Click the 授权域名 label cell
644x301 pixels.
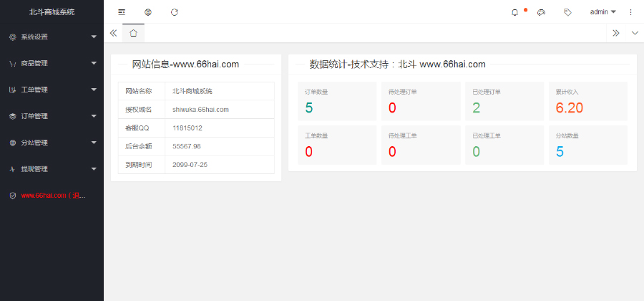tap(142, 110)
